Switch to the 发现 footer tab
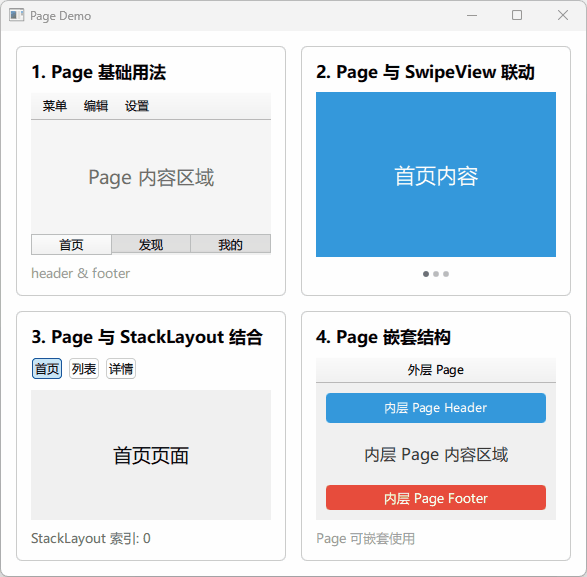Image resolution: width=587 pixels, height=577 pixels. click(151, 245)
